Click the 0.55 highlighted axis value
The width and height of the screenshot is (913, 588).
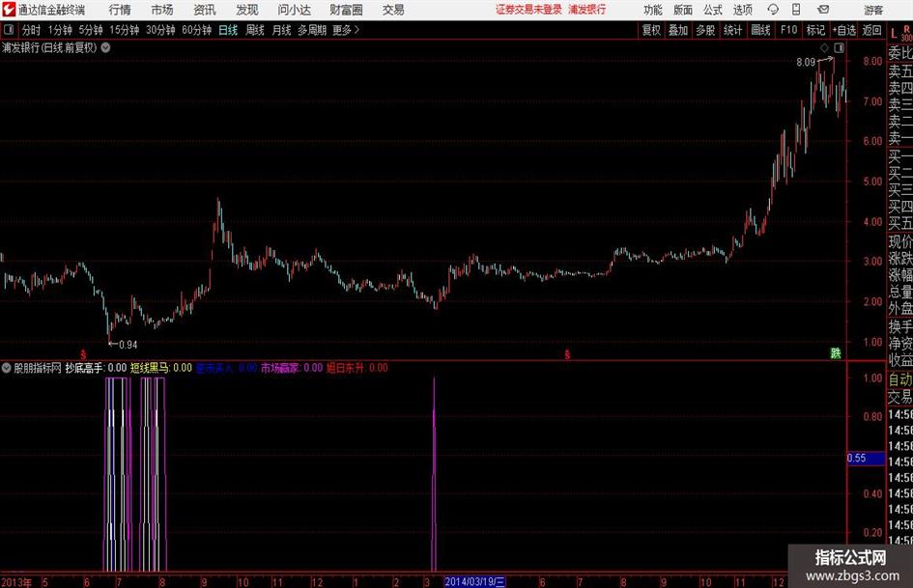(866, 459)
